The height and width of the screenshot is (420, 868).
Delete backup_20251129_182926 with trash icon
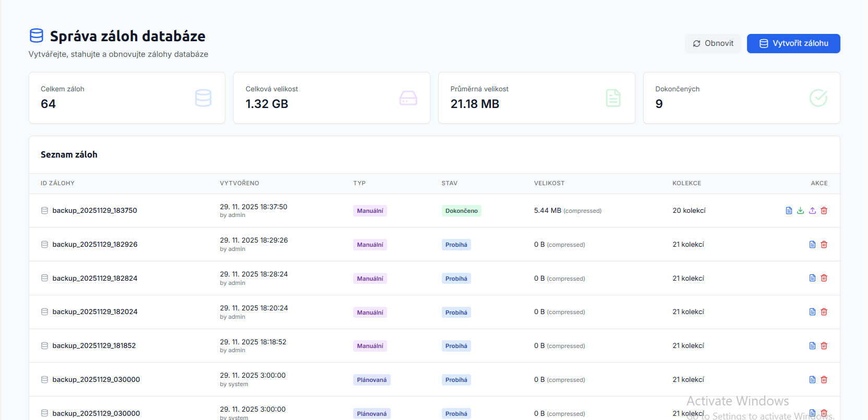click(x=824, y=245)
